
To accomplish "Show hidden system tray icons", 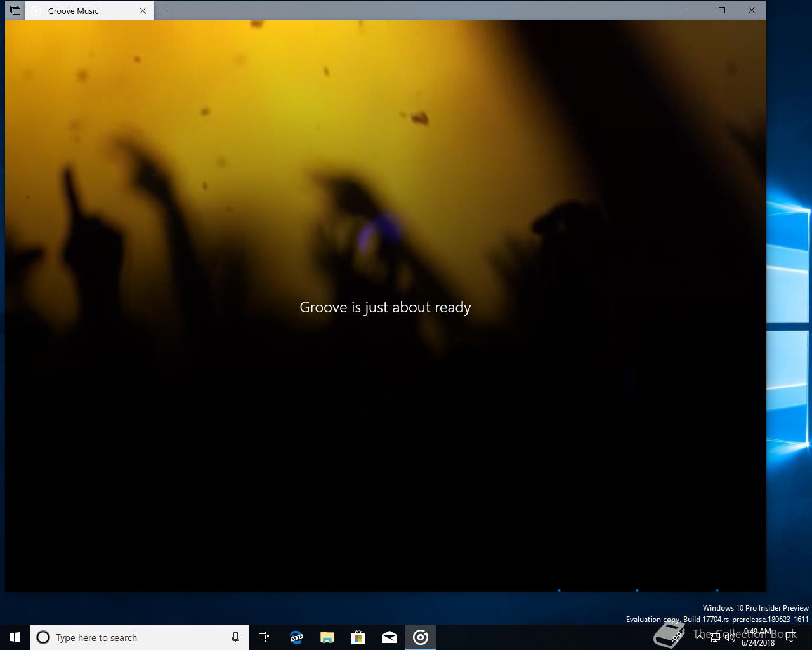I will [700, 637].
